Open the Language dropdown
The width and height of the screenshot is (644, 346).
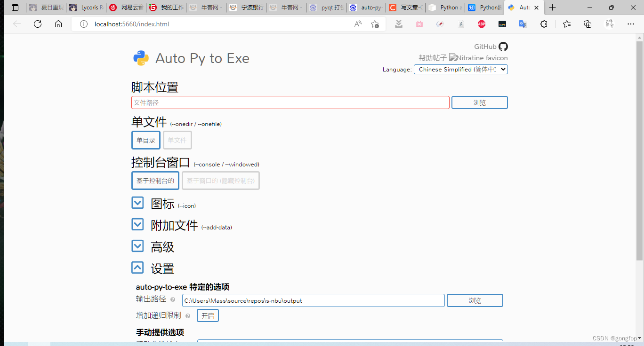(x=461, y=70)
